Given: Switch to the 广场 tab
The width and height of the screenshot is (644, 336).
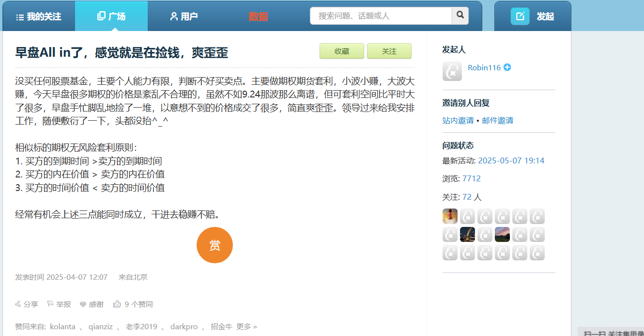Looking at the screenshot, I should click(111, 16).
